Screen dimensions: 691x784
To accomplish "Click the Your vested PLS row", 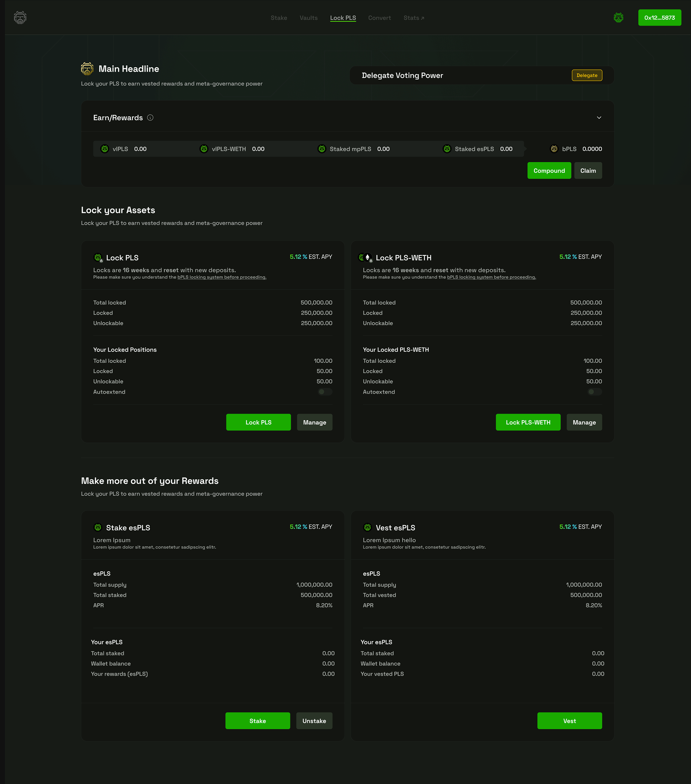I will pyautogui.click(x=482, y=674).
